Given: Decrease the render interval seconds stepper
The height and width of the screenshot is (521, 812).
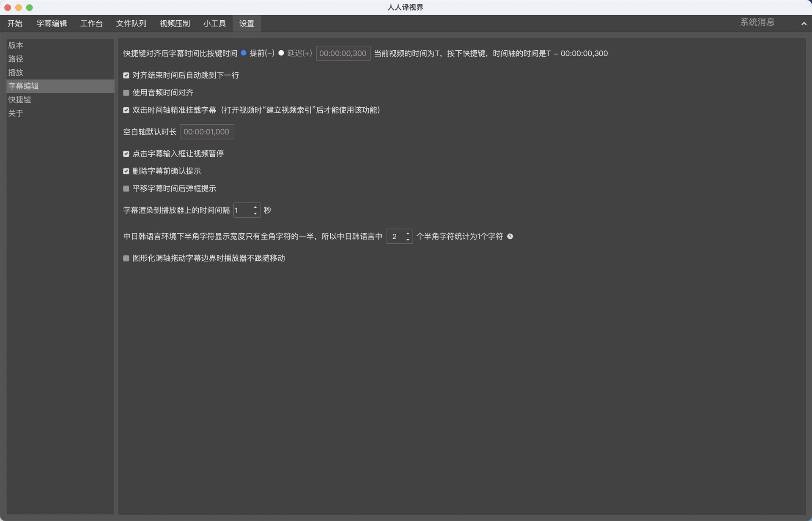Looking at the screenshot, I should (255, 214).
